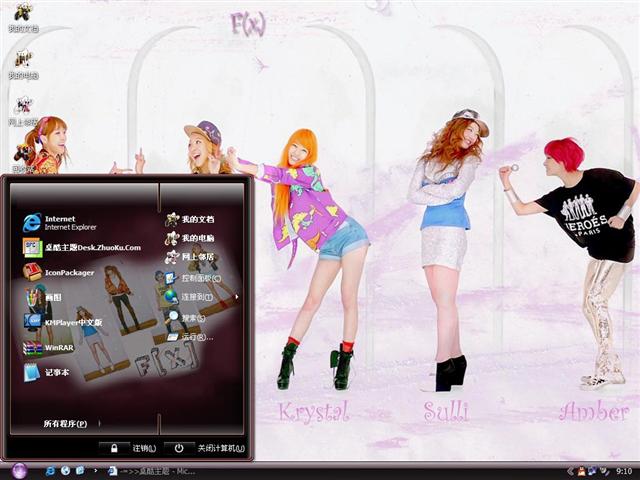Switch to the 桌酷主题 taskbar window button
Viewport: 640px width, 480px height.
point(151,471)
